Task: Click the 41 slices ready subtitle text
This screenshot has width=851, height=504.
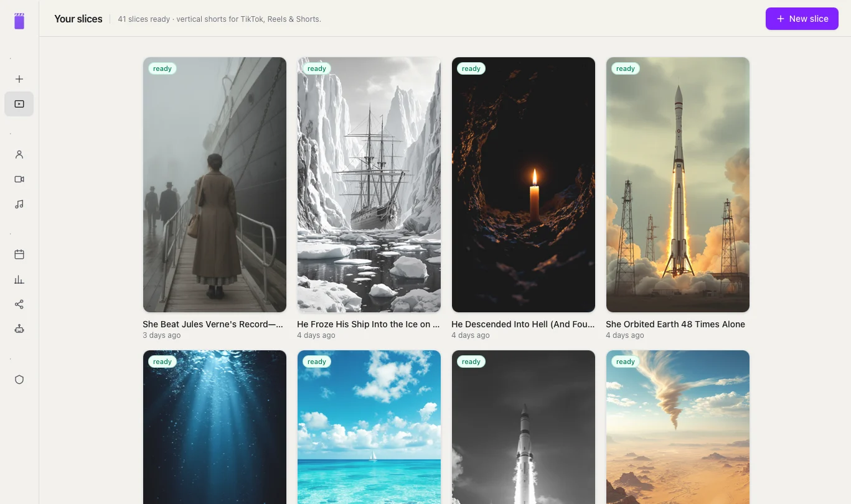Action: (x=220, y=19)
